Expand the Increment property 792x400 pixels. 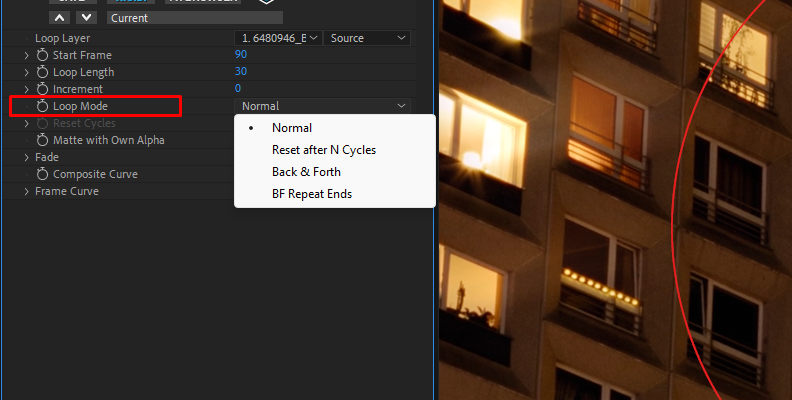tap(27, 89)
